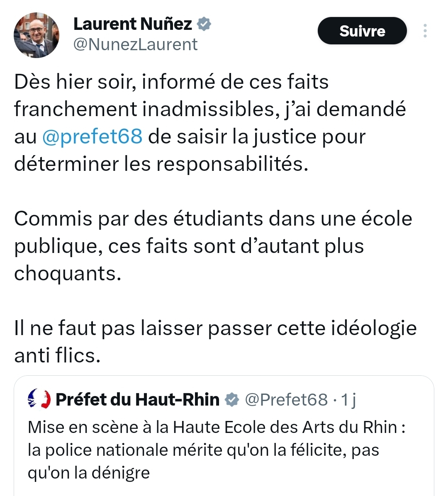448x496 pixels.
Task: Tap the @NunezLaurent handle
Action: [x=135, y=45]
